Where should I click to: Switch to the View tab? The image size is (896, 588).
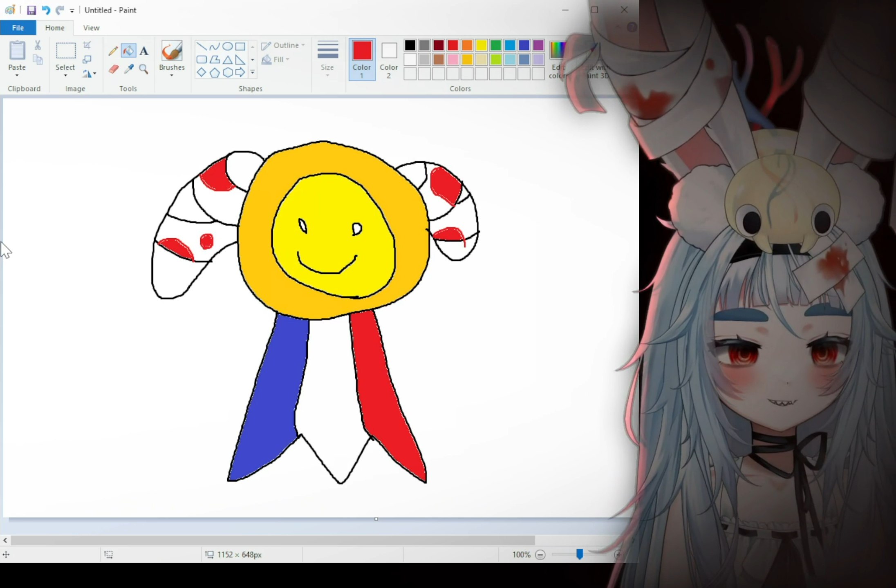pyautogui.click(x=91, y=28)
